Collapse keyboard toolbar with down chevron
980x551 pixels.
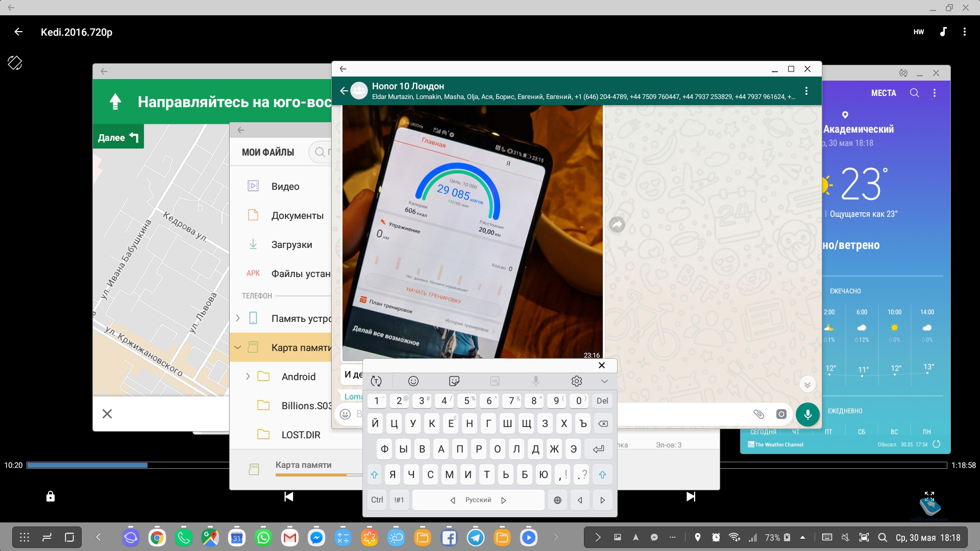point(604,381)
